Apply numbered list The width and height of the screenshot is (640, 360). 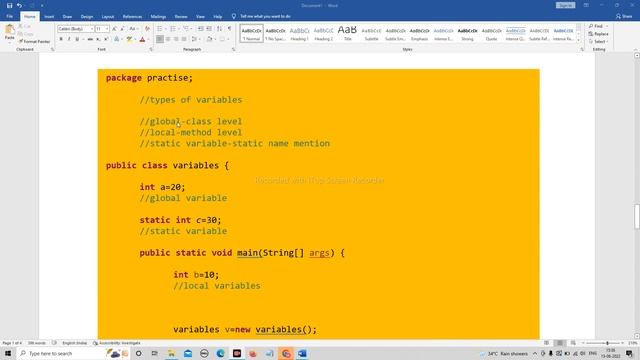coord(174,29)
